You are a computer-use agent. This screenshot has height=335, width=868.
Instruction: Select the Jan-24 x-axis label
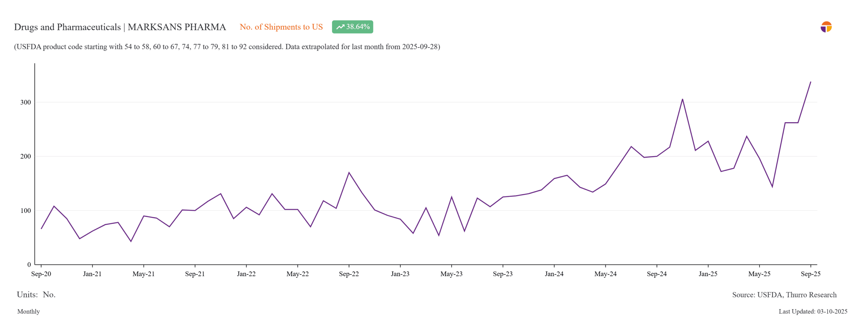click(x=554, y=274)
